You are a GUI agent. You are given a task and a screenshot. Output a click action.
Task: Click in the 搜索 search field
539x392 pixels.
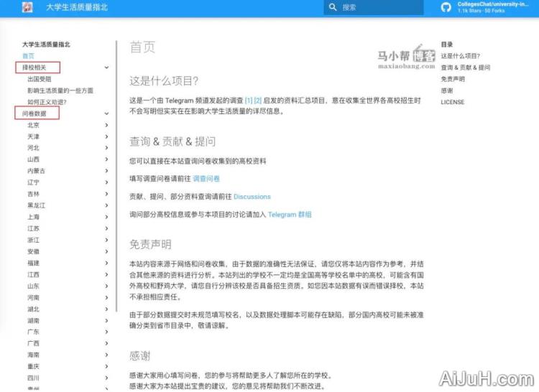coord(381,7)
